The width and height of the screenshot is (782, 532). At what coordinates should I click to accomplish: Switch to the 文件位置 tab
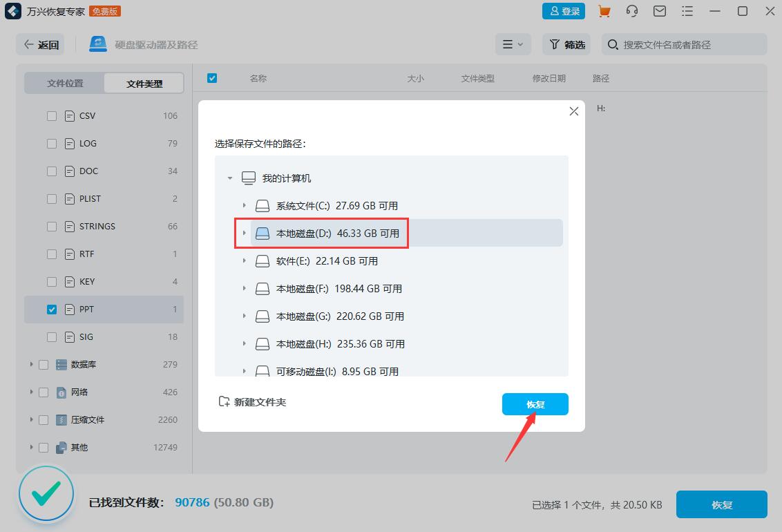coord(65,83)
